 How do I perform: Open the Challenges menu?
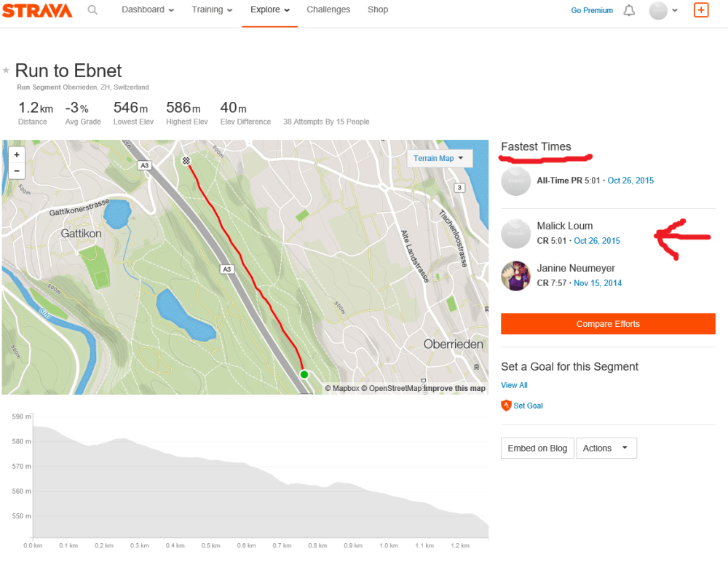pyautogui.click(x=328, y=9)
